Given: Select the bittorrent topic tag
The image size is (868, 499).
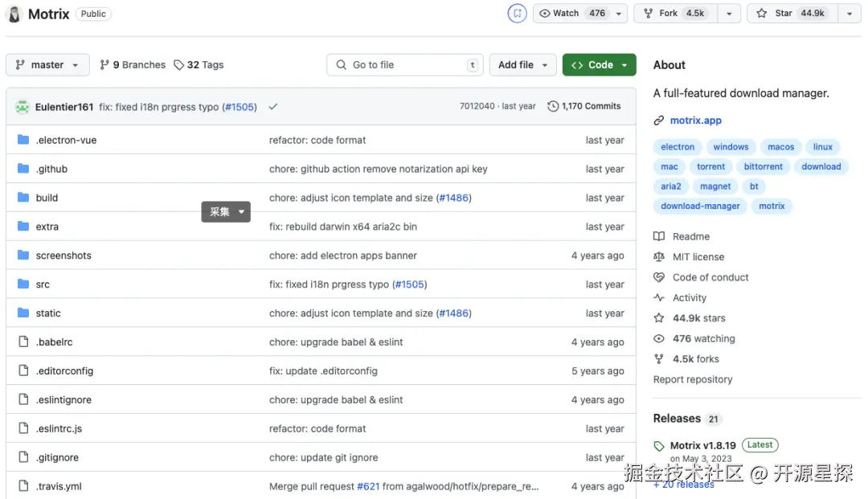Looking at the screenshot, I should (763, 166).
